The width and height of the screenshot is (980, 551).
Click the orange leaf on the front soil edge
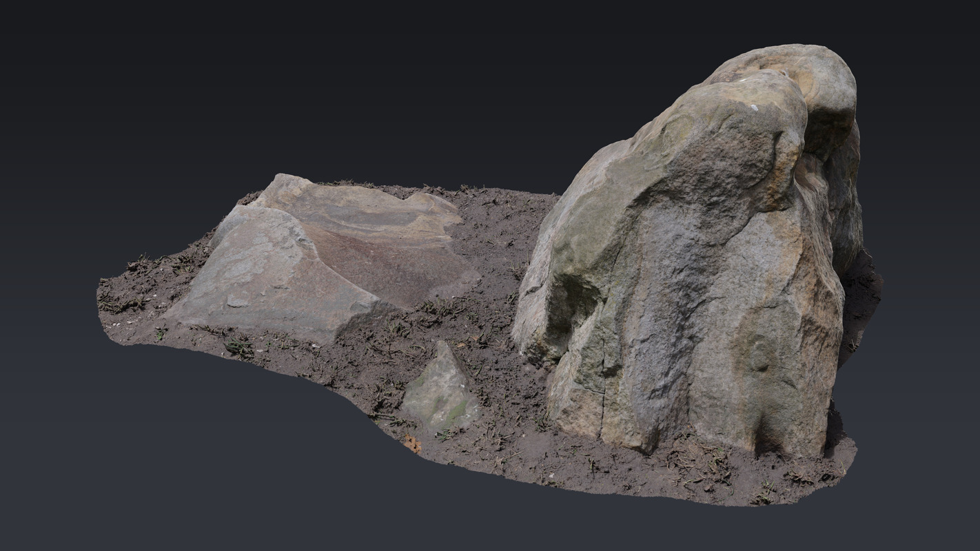click(413, 444)
